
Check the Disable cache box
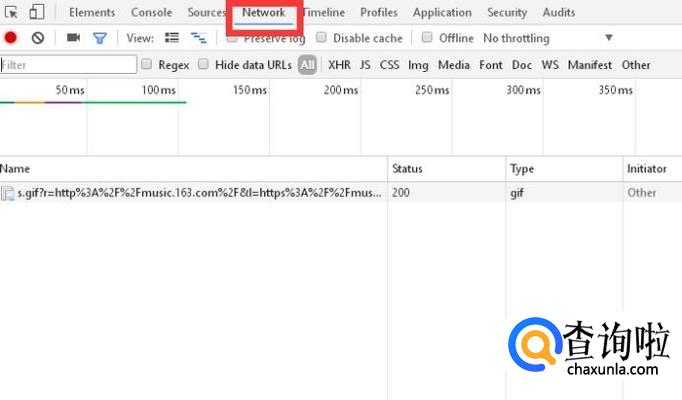coord(321,37)
